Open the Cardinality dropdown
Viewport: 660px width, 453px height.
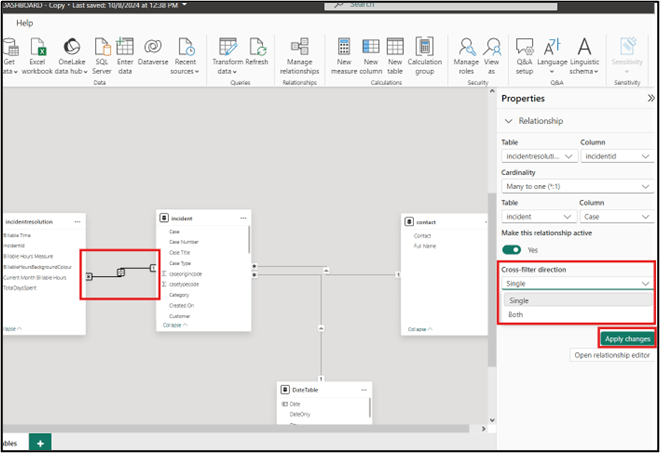coord(577,187)
